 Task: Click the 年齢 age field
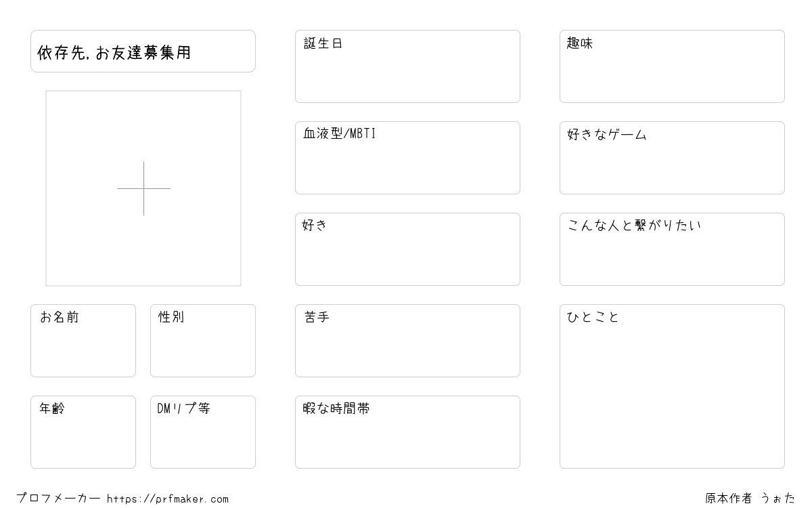click(x=83, y=432)
